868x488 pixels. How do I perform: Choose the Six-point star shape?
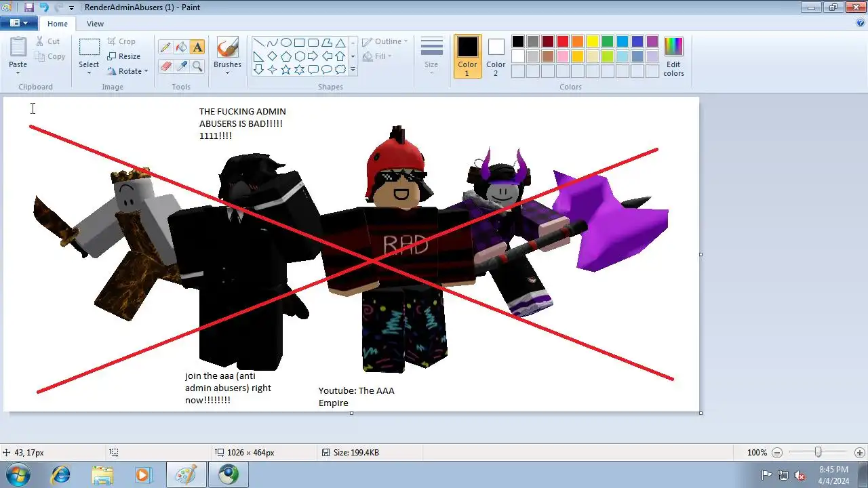299,69
